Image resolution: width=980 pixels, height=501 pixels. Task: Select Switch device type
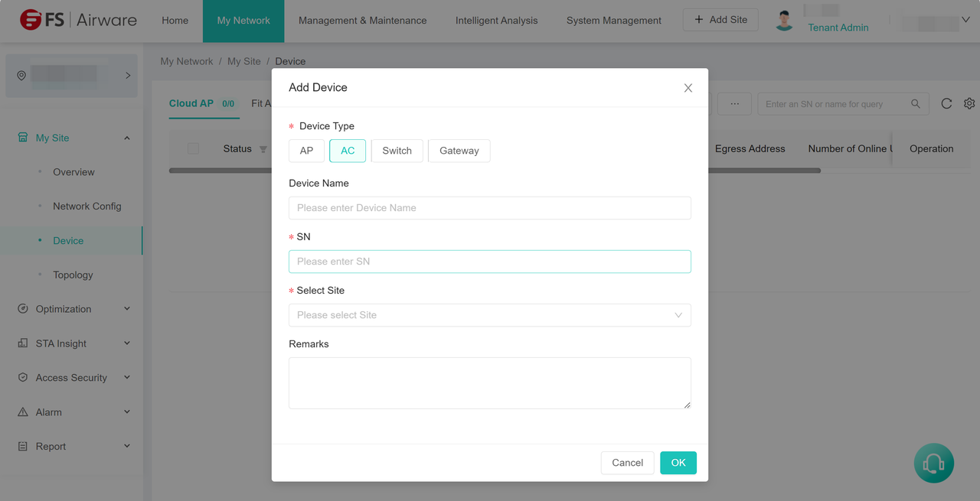tap(397, 151)
